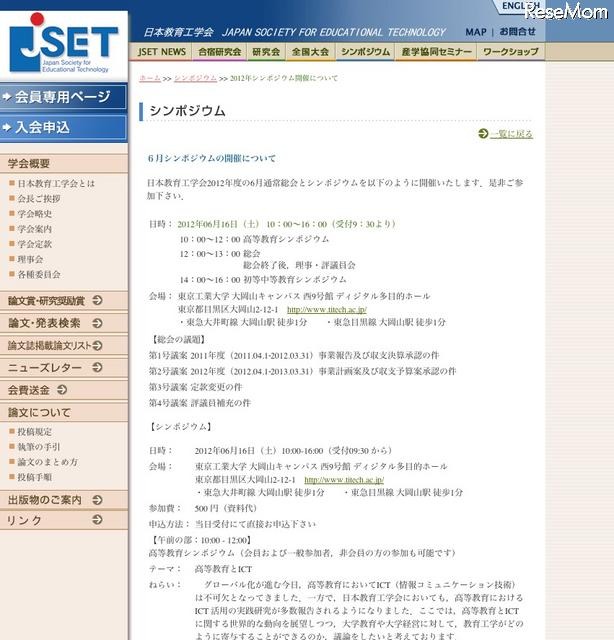Click the 論文について sidebar heading
Screen dimensions: 614x640
64,412
